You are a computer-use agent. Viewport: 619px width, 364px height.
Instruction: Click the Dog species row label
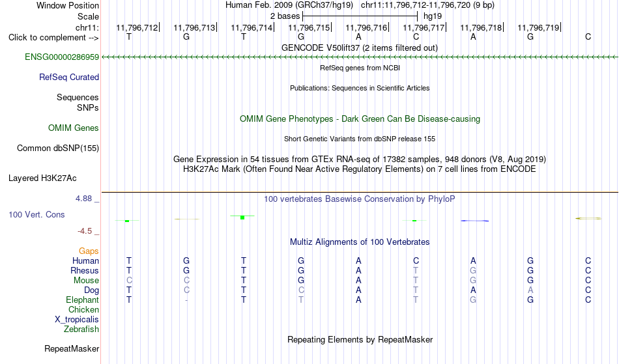tap(91, 290)
